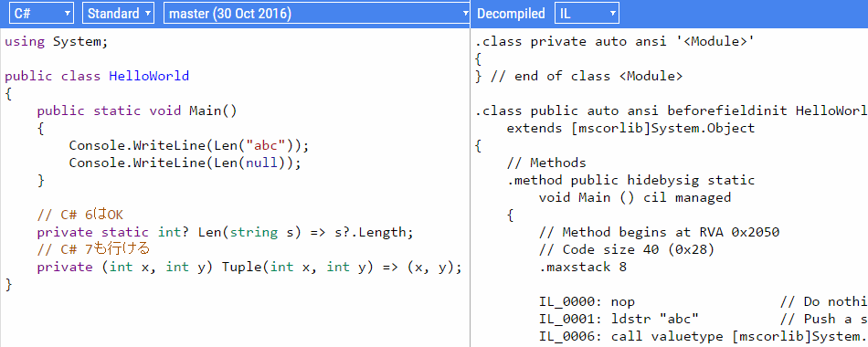This screenshot has width=868, height=347.
Task: Click the 'C# 7も行ける' comment
Action: point(93,249)
